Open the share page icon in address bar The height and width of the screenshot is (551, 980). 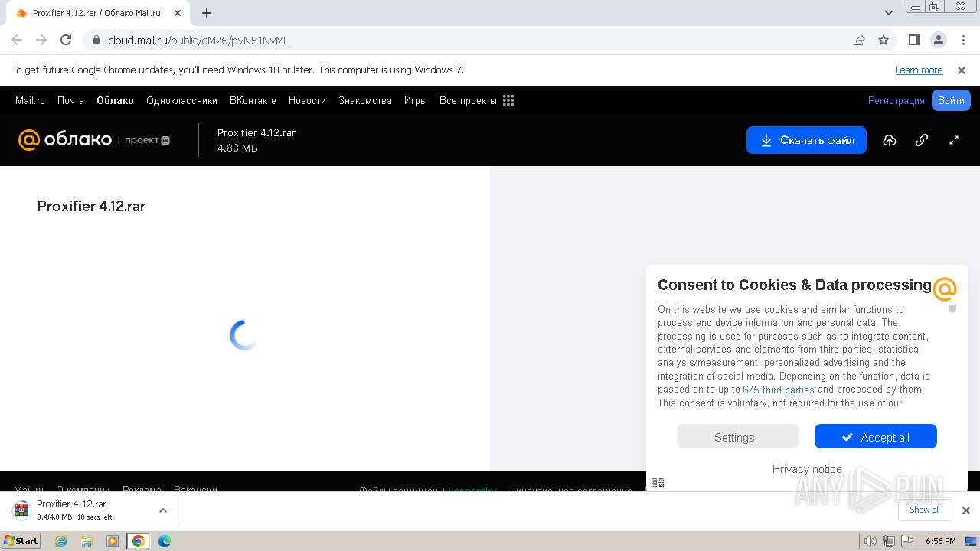859,41
